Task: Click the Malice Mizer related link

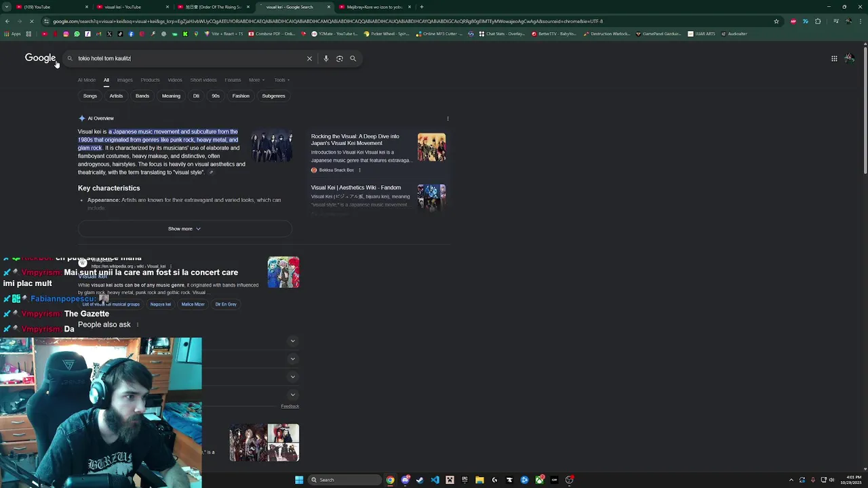Action: 193,304
